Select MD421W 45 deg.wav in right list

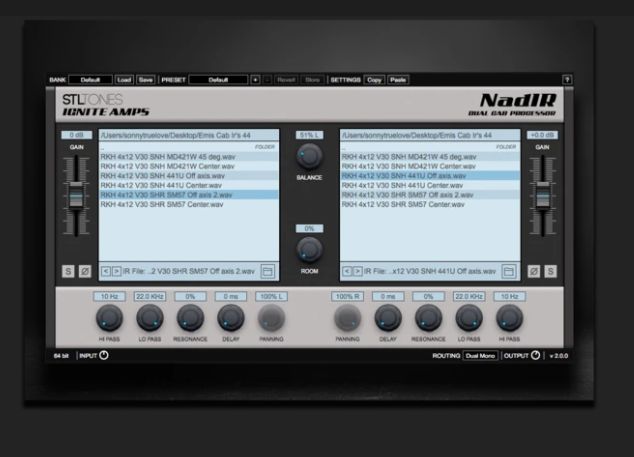click(x=430, y=157)
